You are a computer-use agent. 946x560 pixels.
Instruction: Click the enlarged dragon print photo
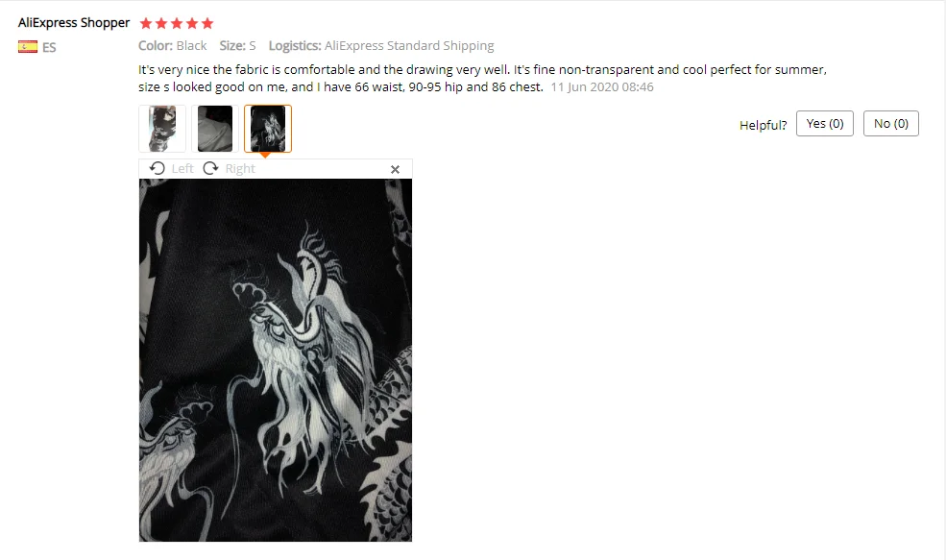[x=276, y=360]
